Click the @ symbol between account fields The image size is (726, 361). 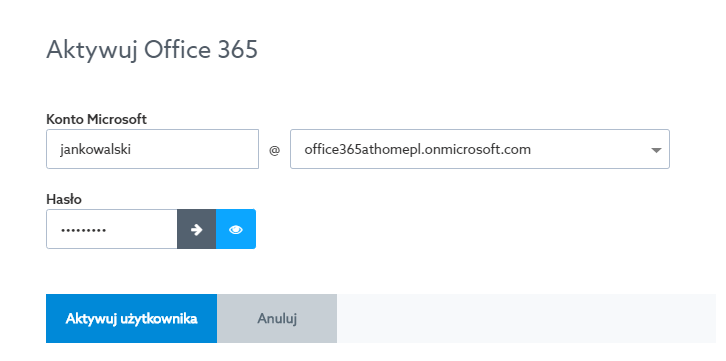tap(275, 150)
